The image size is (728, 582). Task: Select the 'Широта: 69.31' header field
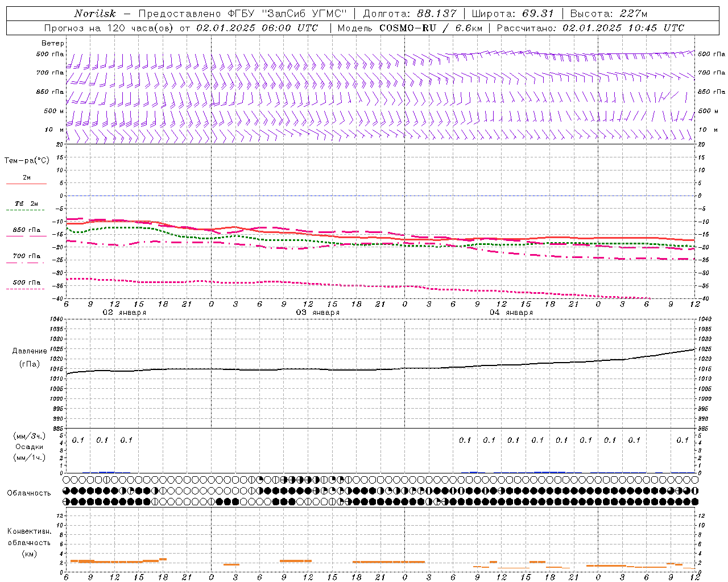click(513, 14)
